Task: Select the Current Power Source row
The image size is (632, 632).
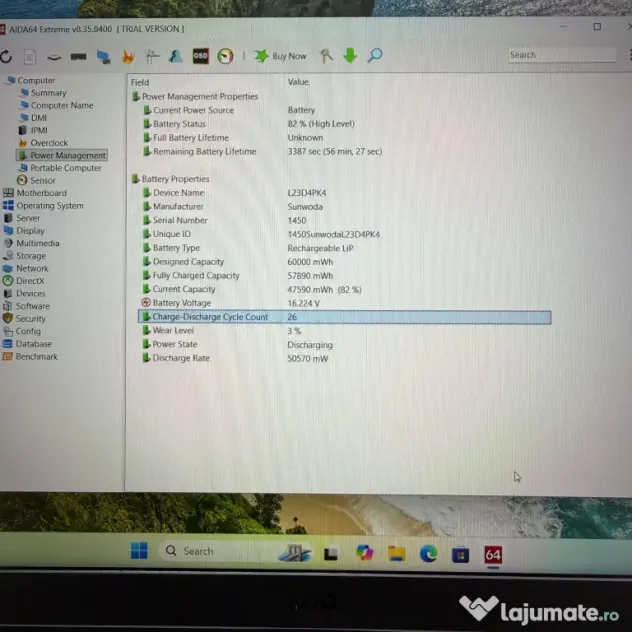Action: [347, 110]
